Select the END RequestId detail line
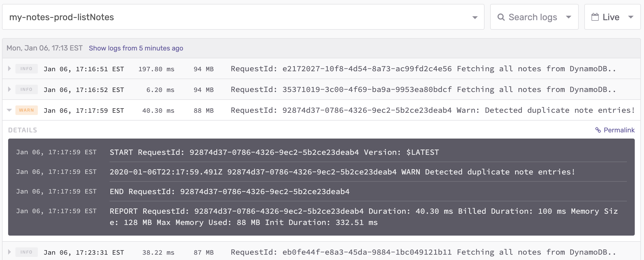The image size is (644, 260). pos(230,192)
